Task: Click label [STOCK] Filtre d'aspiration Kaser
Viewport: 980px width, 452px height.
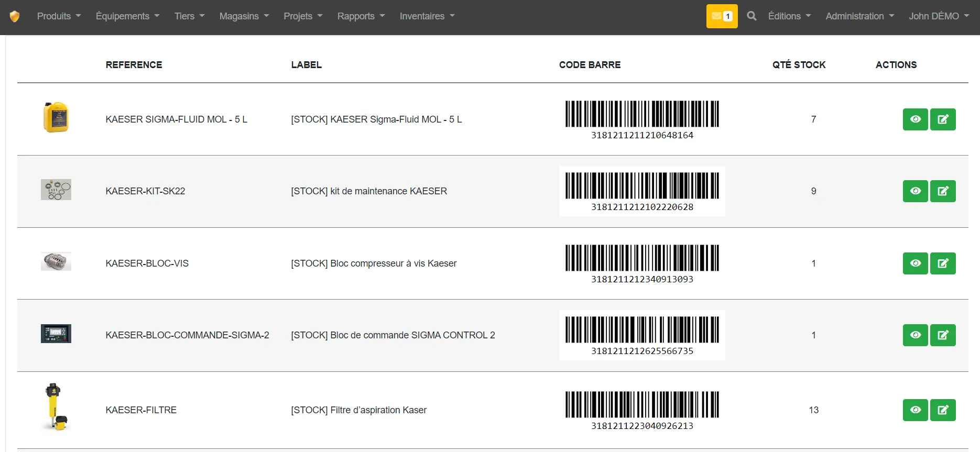Action: pyautogui.click(x=359, y=410)
